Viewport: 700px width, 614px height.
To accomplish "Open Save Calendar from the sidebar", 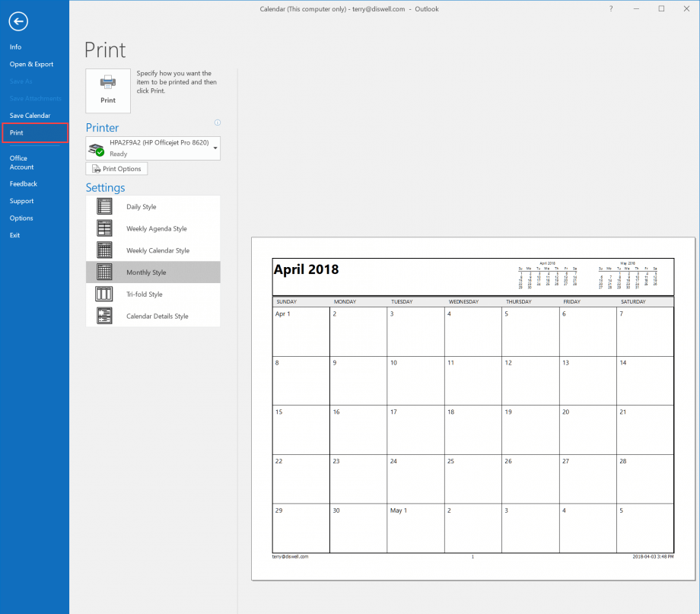I will click(30, 115).
